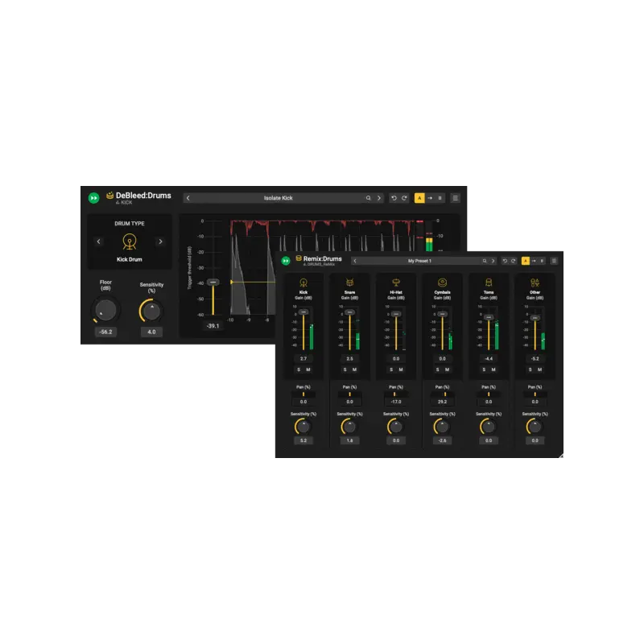The width and height of the screenshot is (644, 644).
Task: Mute the Kick channel
Action: pos(308,369)
